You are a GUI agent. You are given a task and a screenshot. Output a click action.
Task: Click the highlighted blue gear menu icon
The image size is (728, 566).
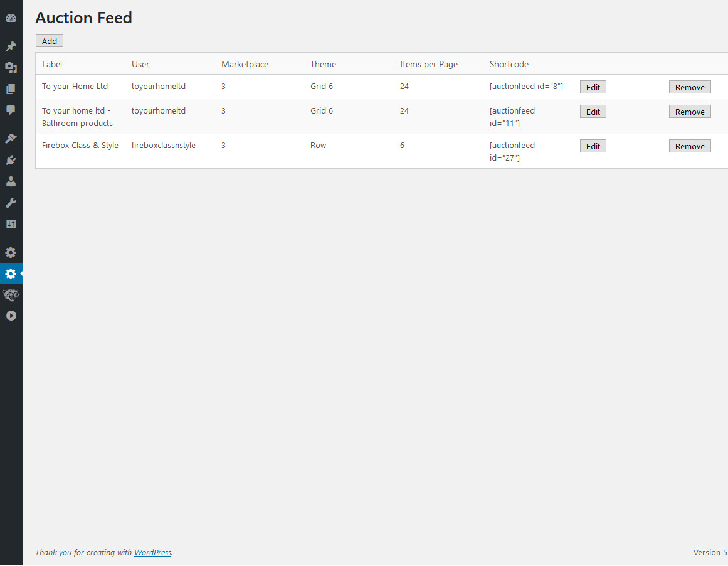[x=11, y=274]
